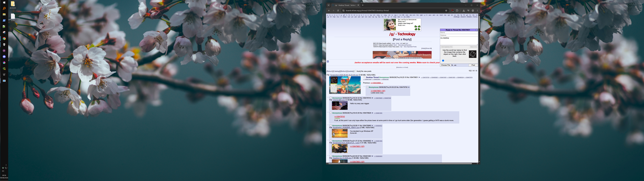
Task: Click the Return link above the thread
Action: [330, 71]
